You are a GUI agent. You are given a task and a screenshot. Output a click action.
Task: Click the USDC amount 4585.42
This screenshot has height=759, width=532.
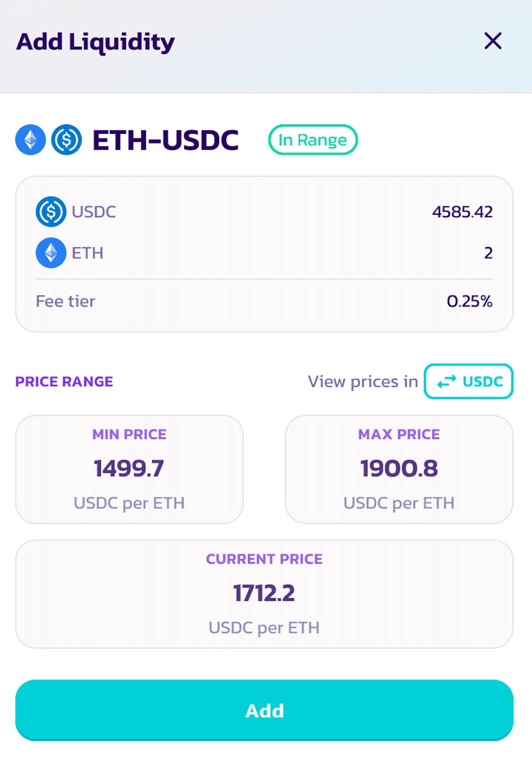(462, 212)
